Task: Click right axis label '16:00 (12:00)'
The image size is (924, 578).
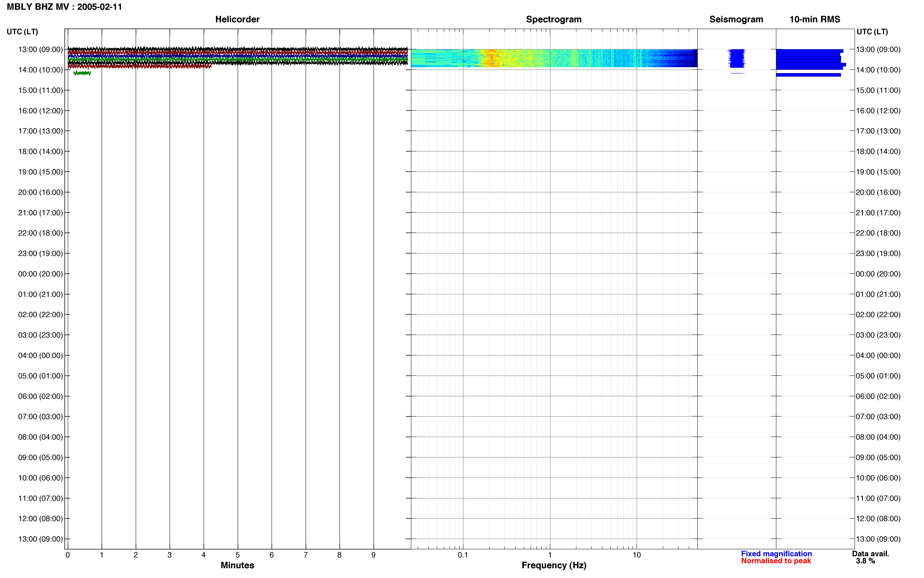Action: [x=878, y=111]
